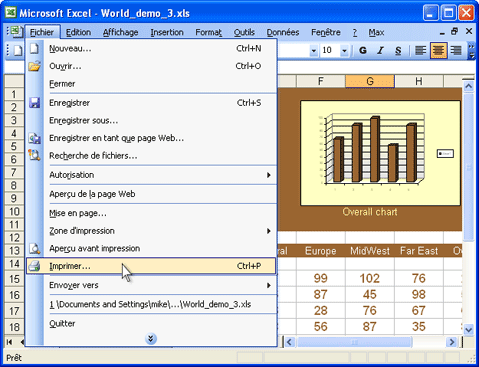The image size is (479, 367).
Task: Click the chart legend box
Action: click(x=445, y=153)
